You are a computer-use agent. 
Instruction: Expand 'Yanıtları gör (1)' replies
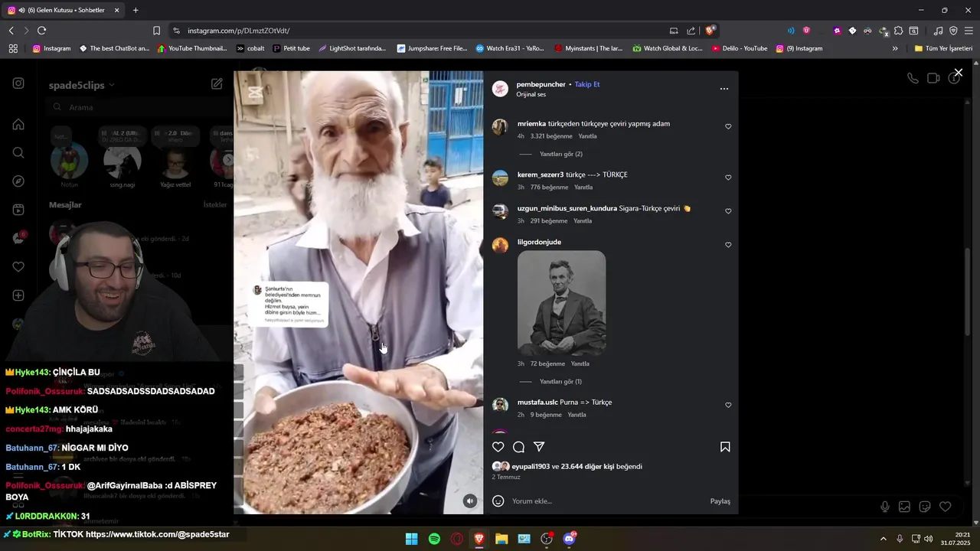point(560,382)
